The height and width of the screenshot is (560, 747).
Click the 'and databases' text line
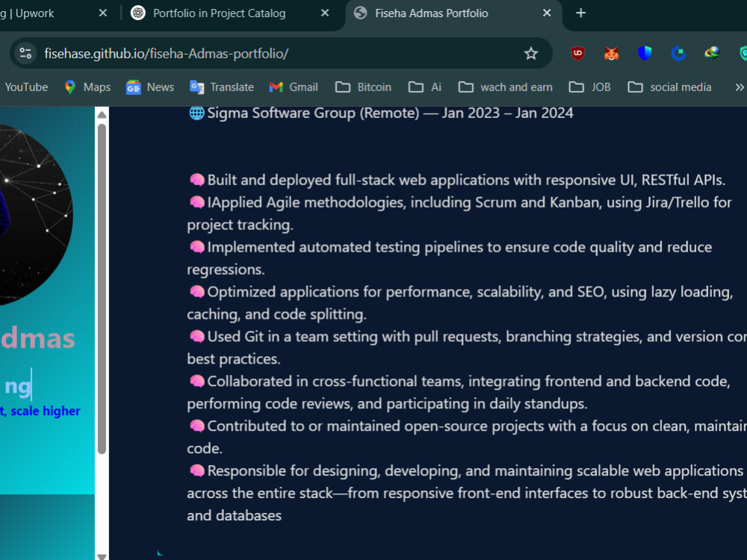point(234,516)
